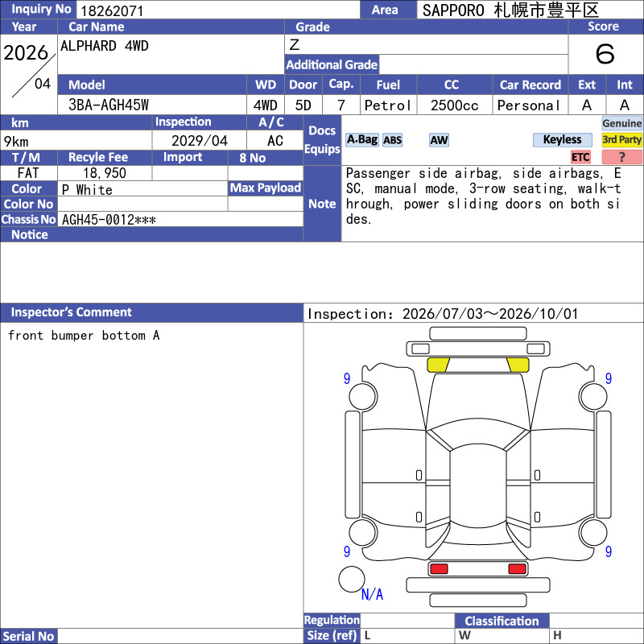The width and height of the screenshot is (644, 644).
Task: Click the note text about passenger side airbag
Action: coord(483,196)
